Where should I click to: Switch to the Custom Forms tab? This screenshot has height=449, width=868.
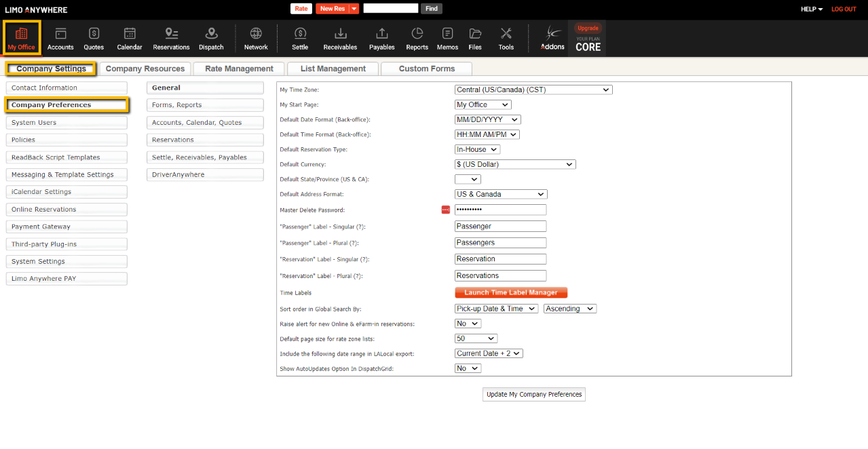click(x=426, y=69)
